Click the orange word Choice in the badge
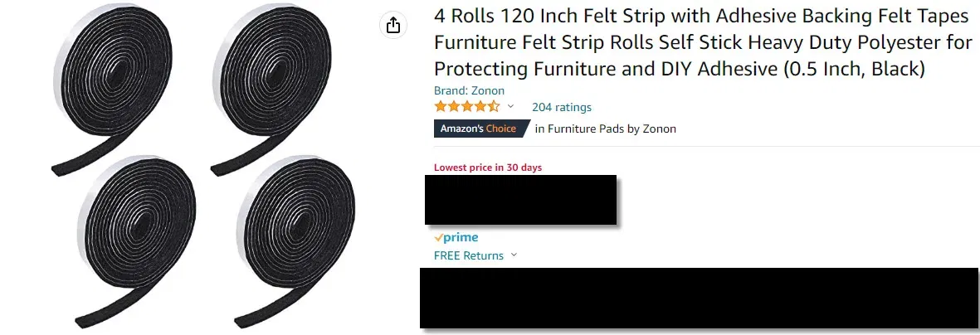980x335 pixels. [501, 129]
